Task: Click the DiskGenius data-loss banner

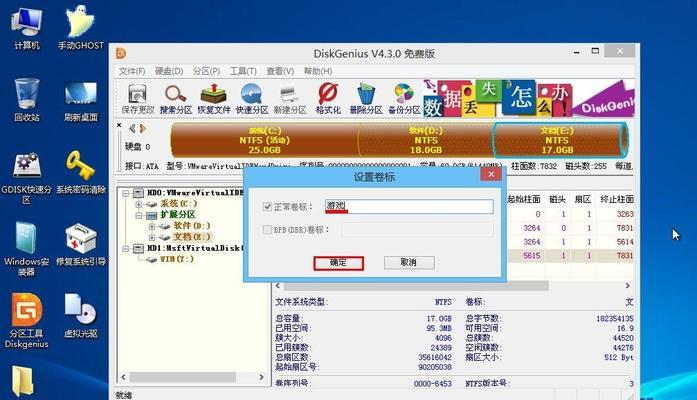Action: tap(528, 99)
